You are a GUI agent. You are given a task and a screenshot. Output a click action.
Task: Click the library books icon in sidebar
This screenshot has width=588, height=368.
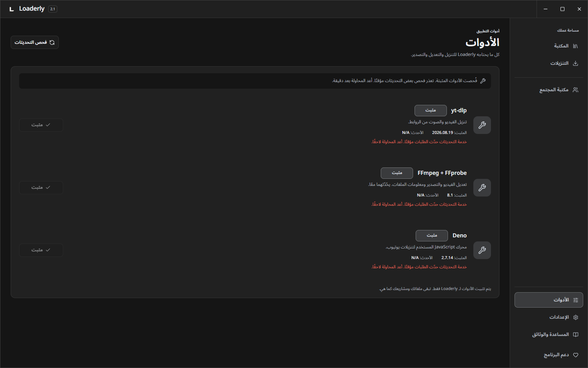[x=576, y=46]
